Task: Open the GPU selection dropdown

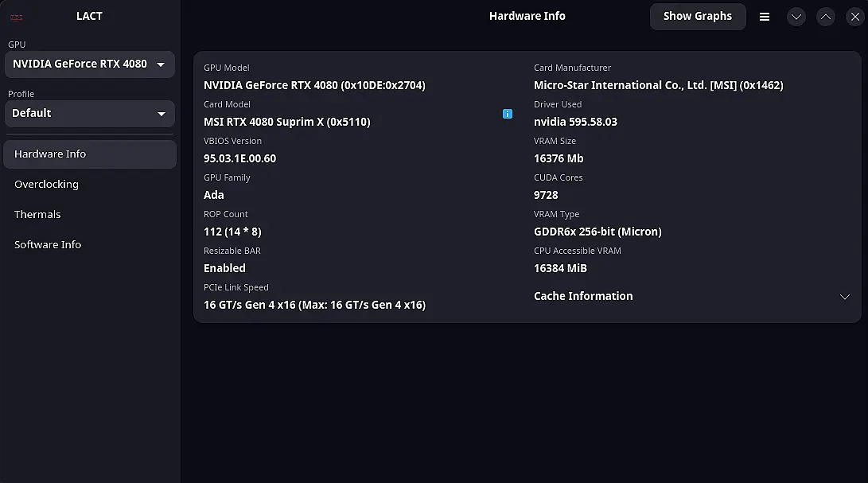Action: [x=89, y=64]
